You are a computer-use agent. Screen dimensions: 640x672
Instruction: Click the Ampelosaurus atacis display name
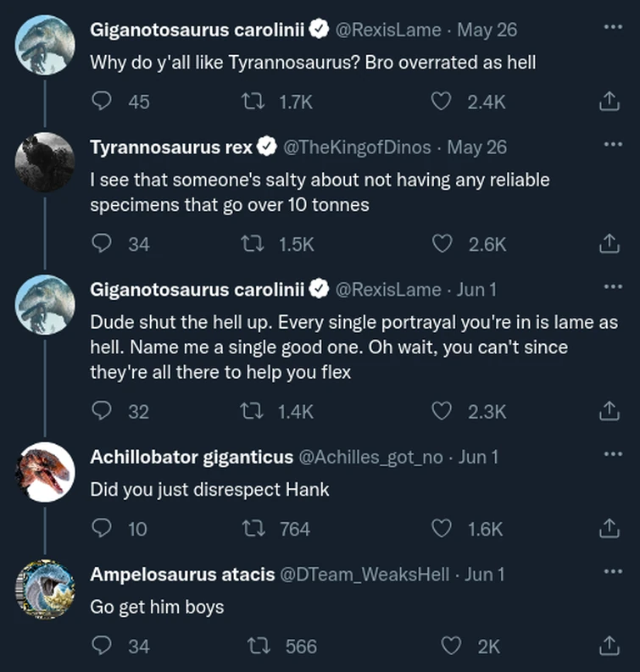point(182,575)
